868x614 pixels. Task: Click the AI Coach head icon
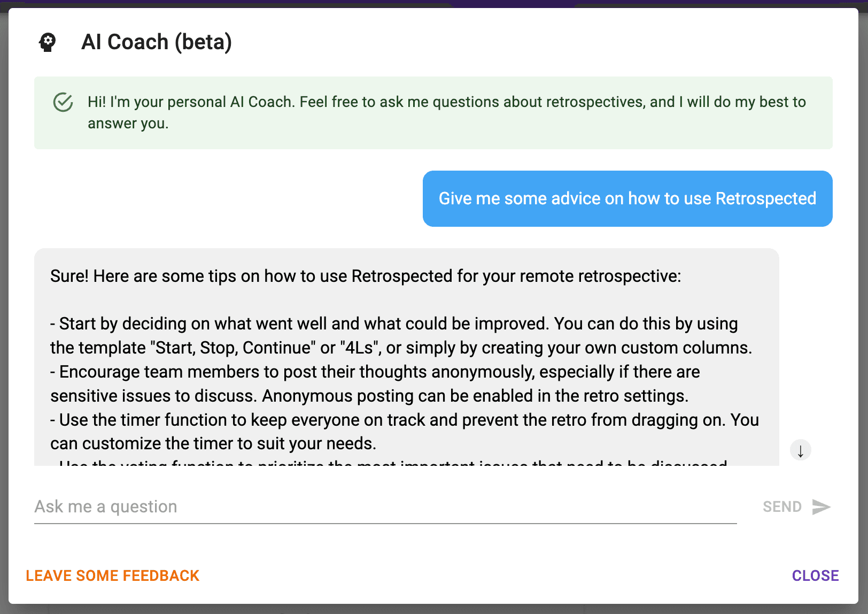pos(48,42)
